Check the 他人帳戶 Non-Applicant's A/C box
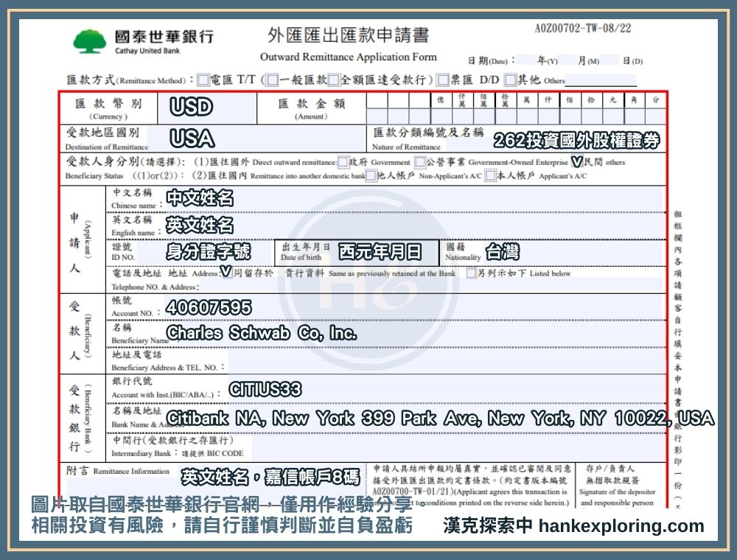 [371, 175]
